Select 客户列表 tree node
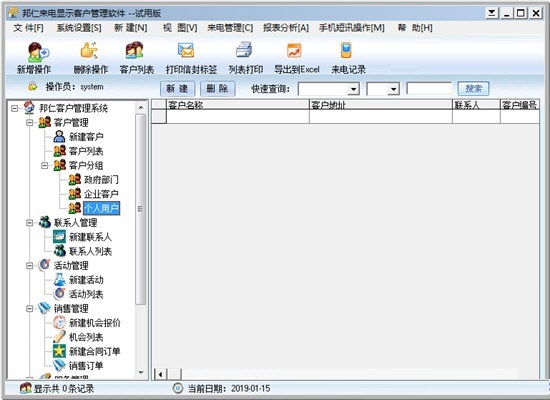The image size is (550, 400). [86, 151]
